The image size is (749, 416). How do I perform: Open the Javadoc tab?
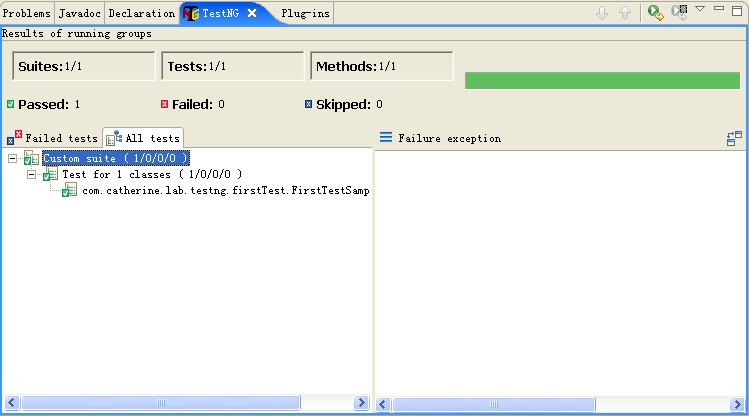pyautogui.click(x=79, y=14)
